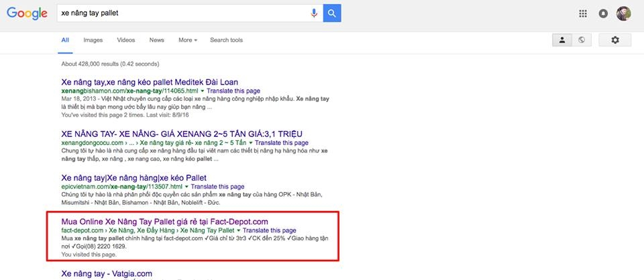This screenshot has width=644, height=280.
Task: Click the voice search microphone icon
Action: coord(314,13)
